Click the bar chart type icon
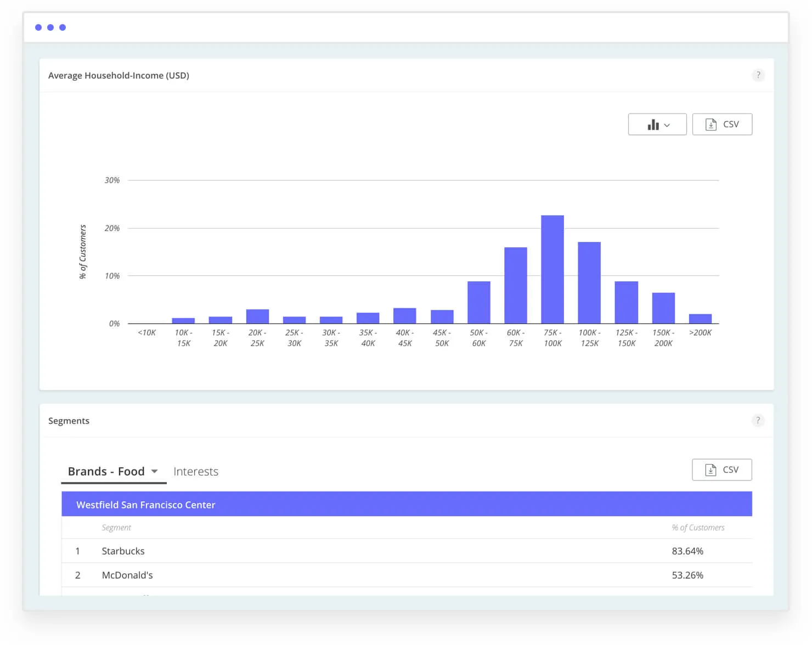This screenshot has width=812, height=645. [653, 125]
